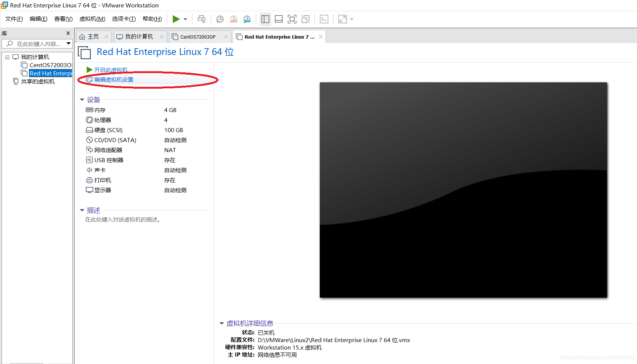Screen dimensions: 637x364
Task: Close the 主页 tab
Action: 107,36
